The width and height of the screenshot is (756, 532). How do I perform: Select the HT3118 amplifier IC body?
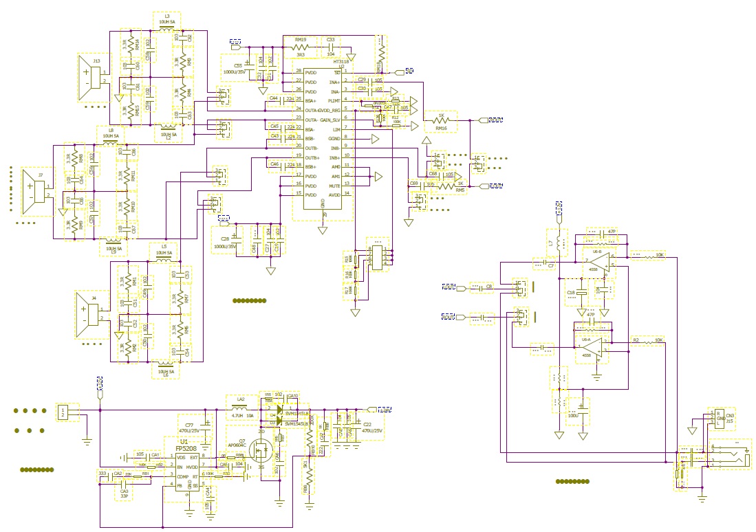(323, 139)
